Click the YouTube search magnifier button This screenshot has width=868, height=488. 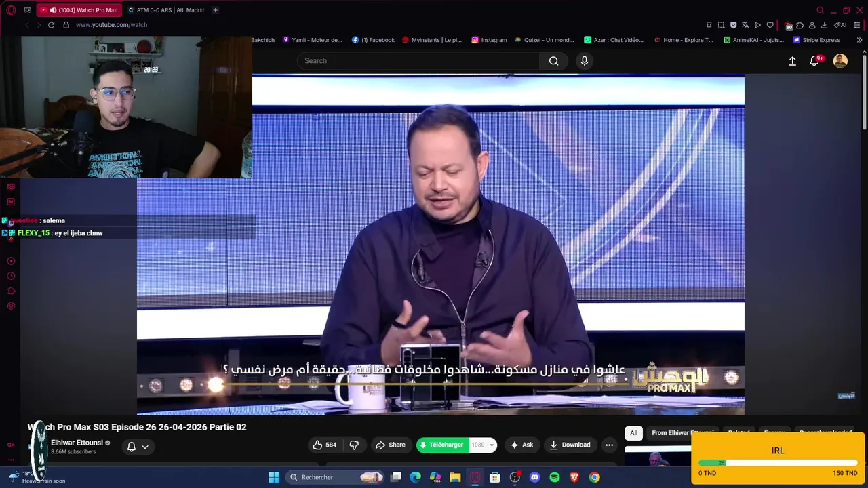pos(554,61)
